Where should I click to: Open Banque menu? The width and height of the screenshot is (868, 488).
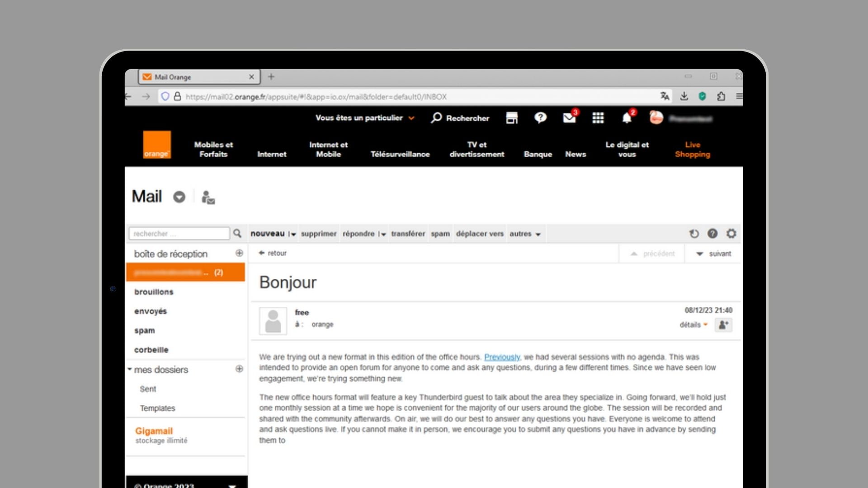(538, 154)
